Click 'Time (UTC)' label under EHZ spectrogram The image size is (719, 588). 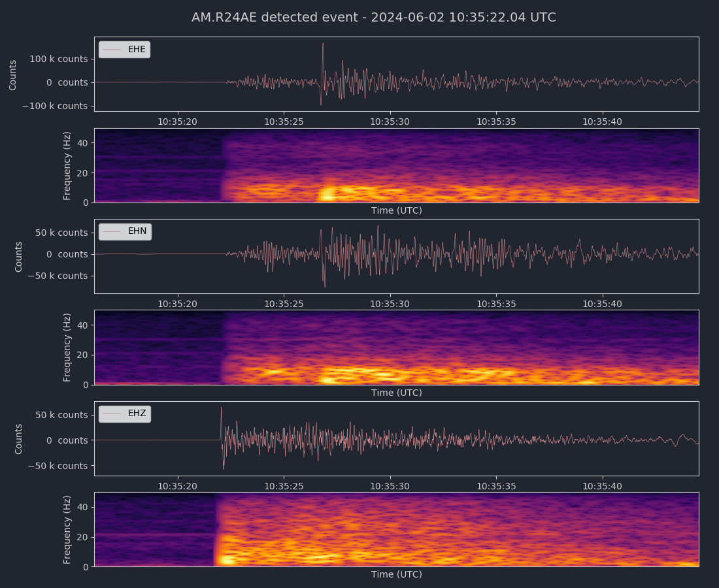point(397,574)
